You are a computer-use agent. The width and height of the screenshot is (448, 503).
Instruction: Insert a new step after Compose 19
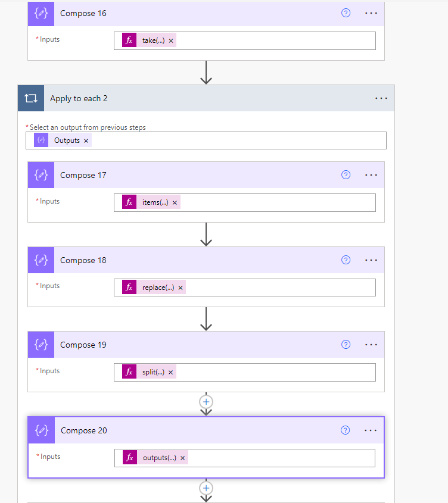[206, 402]
